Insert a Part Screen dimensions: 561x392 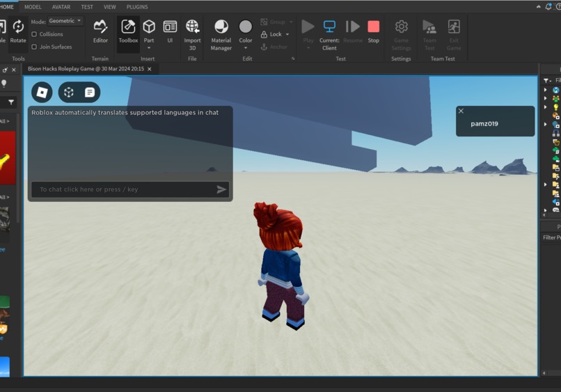149,31
